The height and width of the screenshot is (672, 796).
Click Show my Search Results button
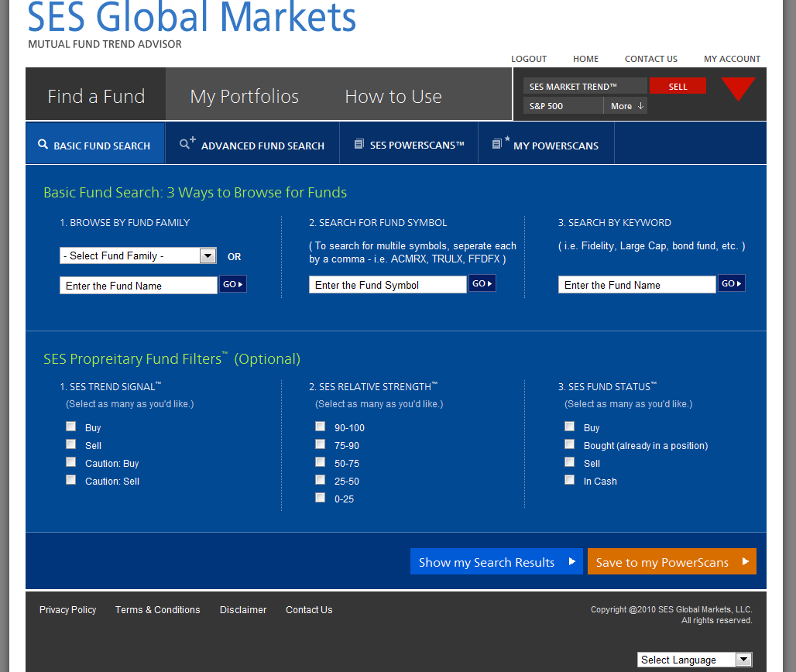(x=496, y=562)
